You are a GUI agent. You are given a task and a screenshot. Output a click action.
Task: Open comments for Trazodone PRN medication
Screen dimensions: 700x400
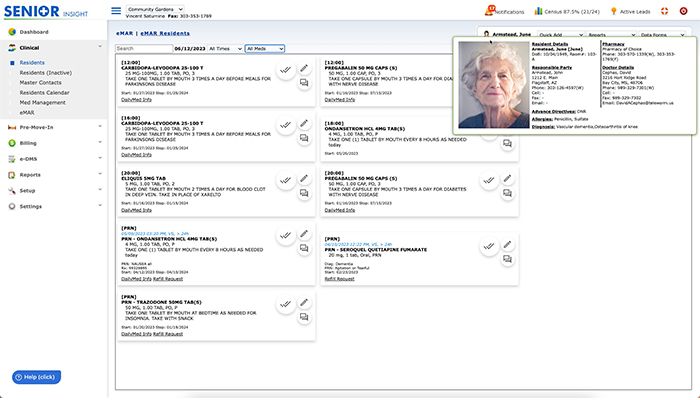tap(304, 317)
